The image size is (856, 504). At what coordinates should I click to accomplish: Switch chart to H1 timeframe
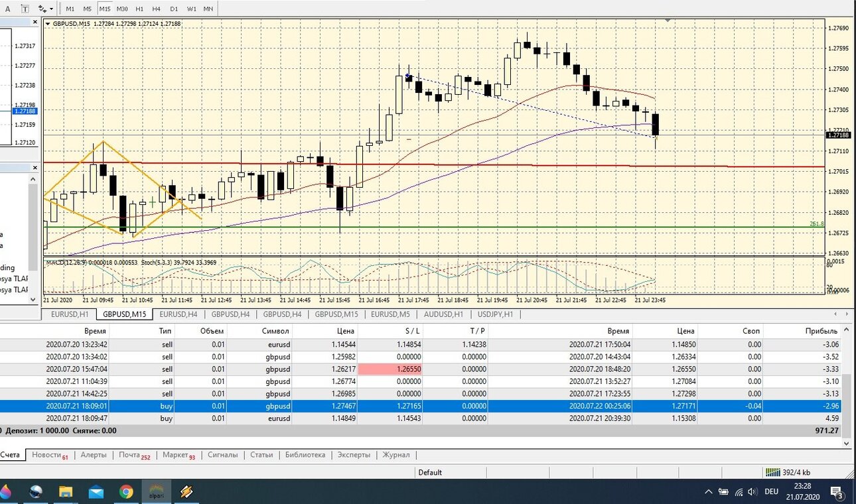[139, 9]
